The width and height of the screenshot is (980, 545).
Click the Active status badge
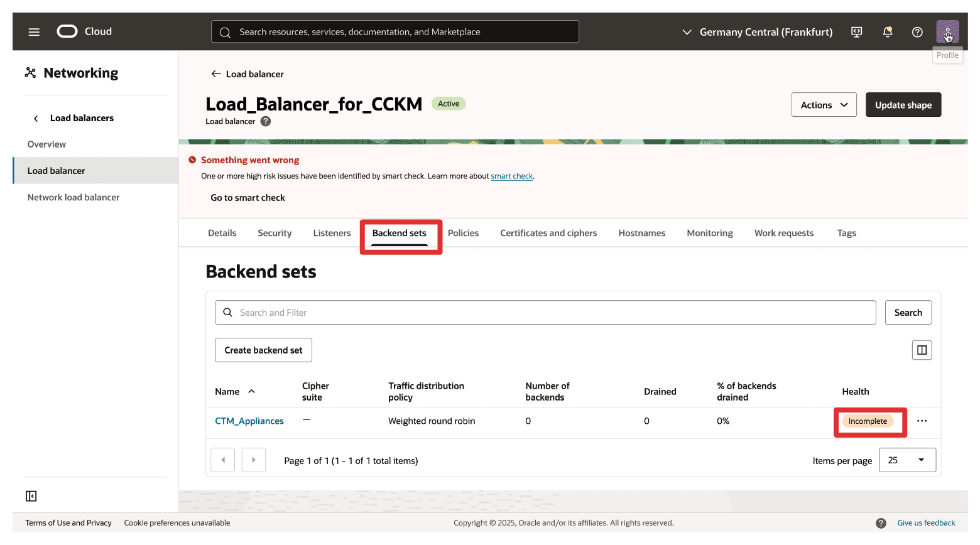tap(449, 104)
